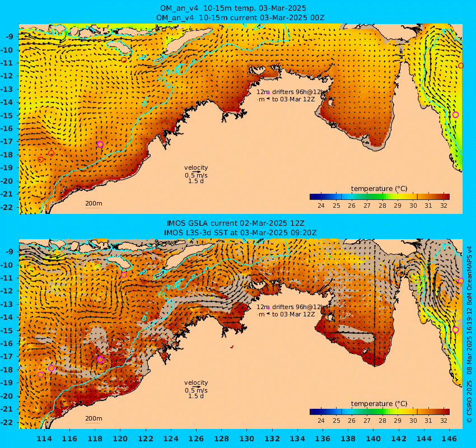Viewport: 476px width, 448px height.
Task: Click the magenta drifter circle near 114.5E 18S in IMOS GSLA panel
Action: (x=52, y=368)
